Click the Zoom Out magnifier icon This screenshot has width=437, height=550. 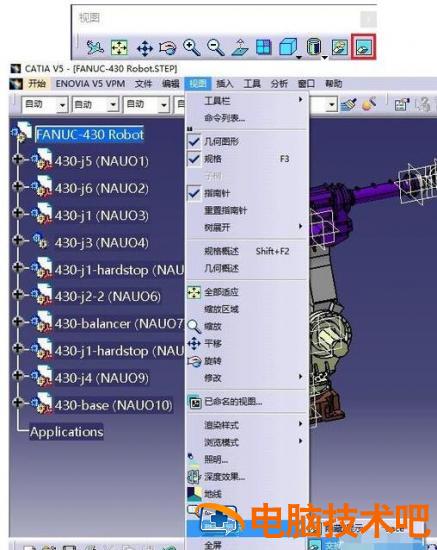(215, 47)
